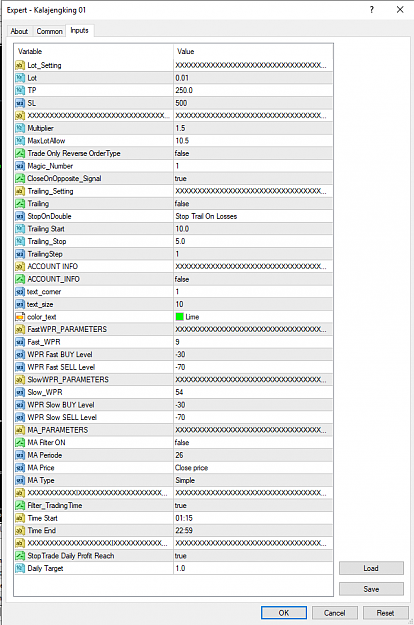The image size is (414, 625).
Task: Click the bool icon for Trade Only Reverse OrderType
Action: tap(20, 153)
